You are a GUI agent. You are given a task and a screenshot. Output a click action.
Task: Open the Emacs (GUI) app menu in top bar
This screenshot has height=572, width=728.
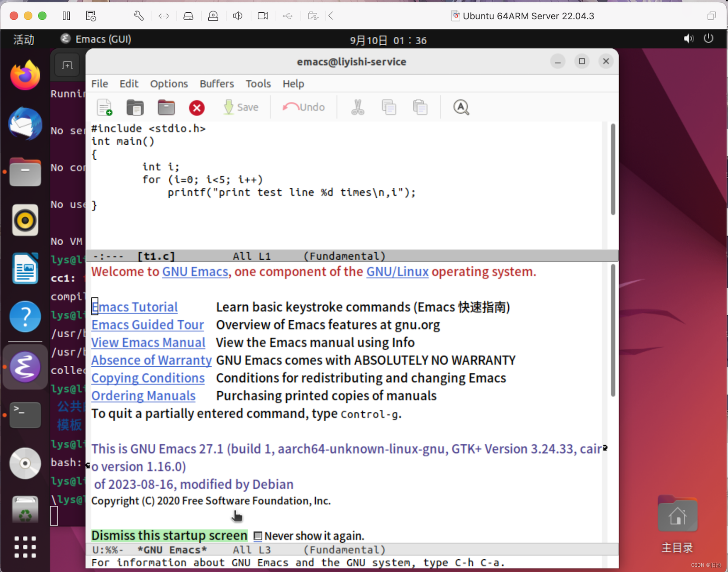point(96,39)
